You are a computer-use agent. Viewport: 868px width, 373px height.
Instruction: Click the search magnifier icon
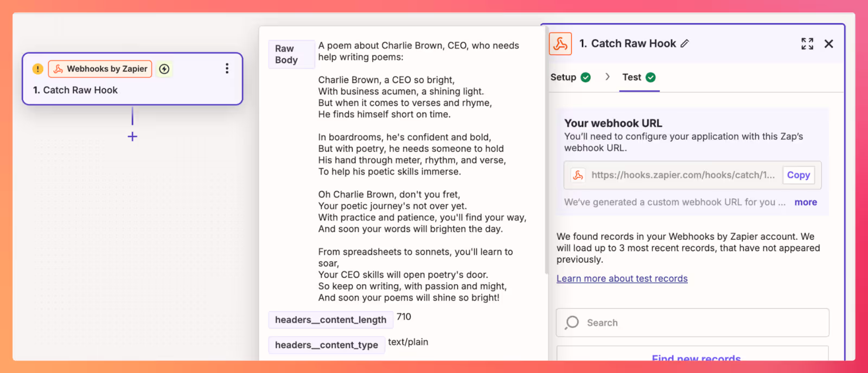tap(572, 323)
